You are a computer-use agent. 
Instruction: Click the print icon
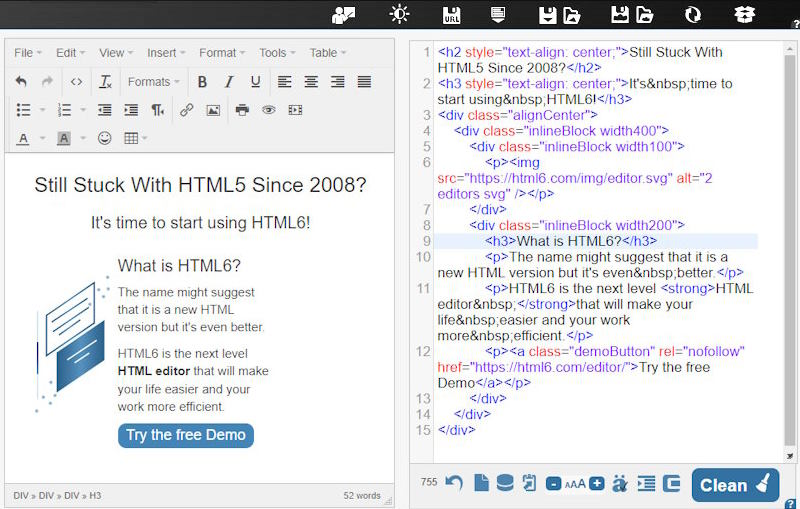[x=242, y=110]
